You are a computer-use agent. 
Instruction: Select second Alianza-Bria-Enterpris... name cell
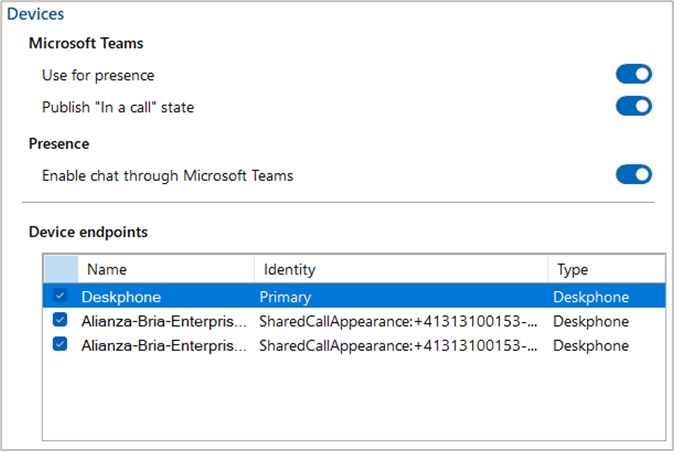[x=164, y=346]
